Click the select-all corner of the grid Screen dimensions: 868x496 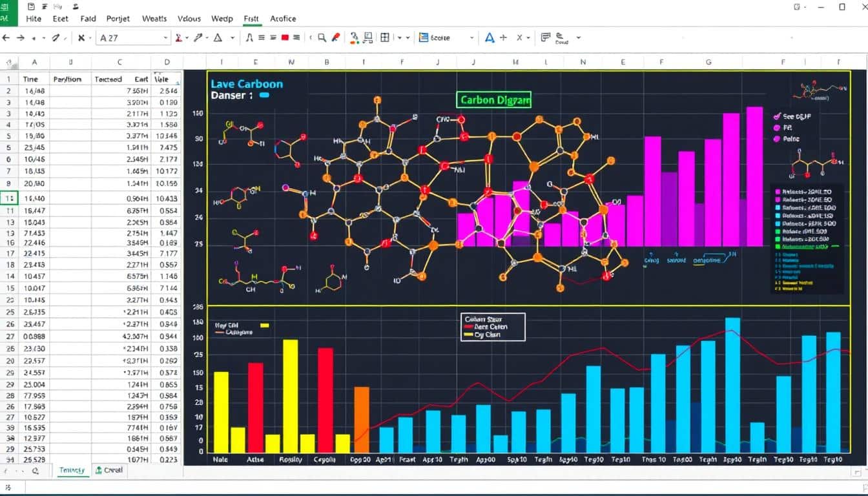[x=9, y=63]
